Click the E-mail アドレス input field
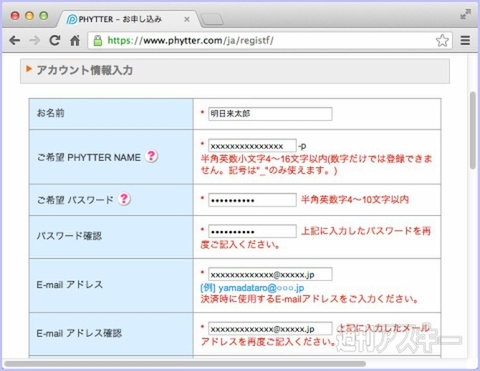This screenshot has width=480, height=371. [x=270, y=274]
